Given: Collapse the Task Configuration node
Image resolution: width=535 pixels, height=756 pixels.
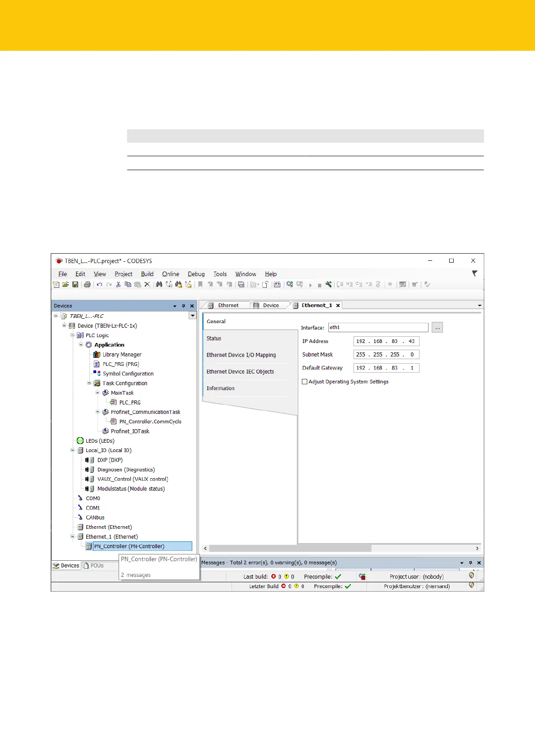Looking at the screenshot, I should 89,383.
